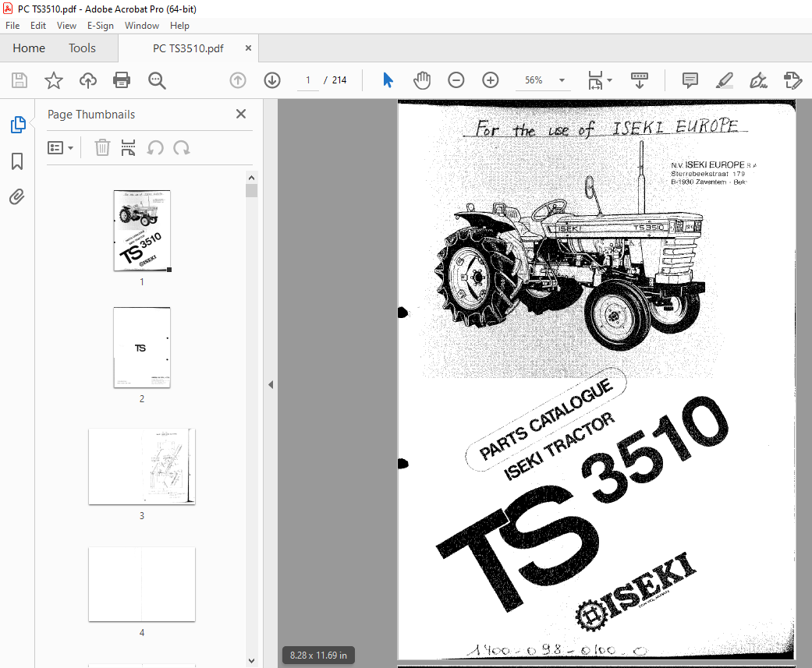
Task: Open the Sign document pen tool
Action: click(759, 80)
